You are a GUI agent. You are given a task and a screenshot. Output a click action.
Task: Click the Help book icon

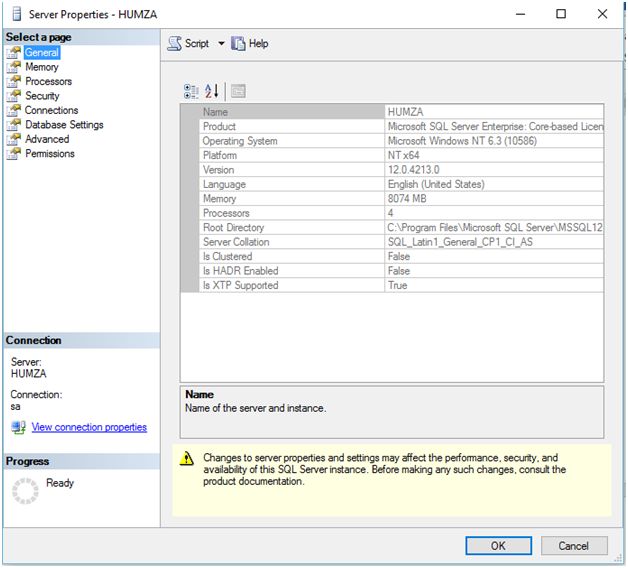tap(238, 43)
